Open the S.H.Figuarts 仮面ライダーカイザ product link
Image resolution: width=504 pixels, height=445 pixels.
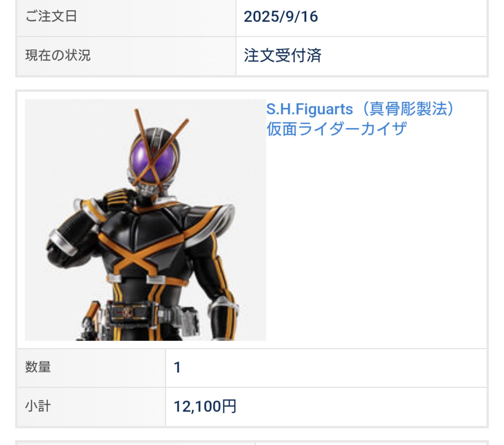360,119
